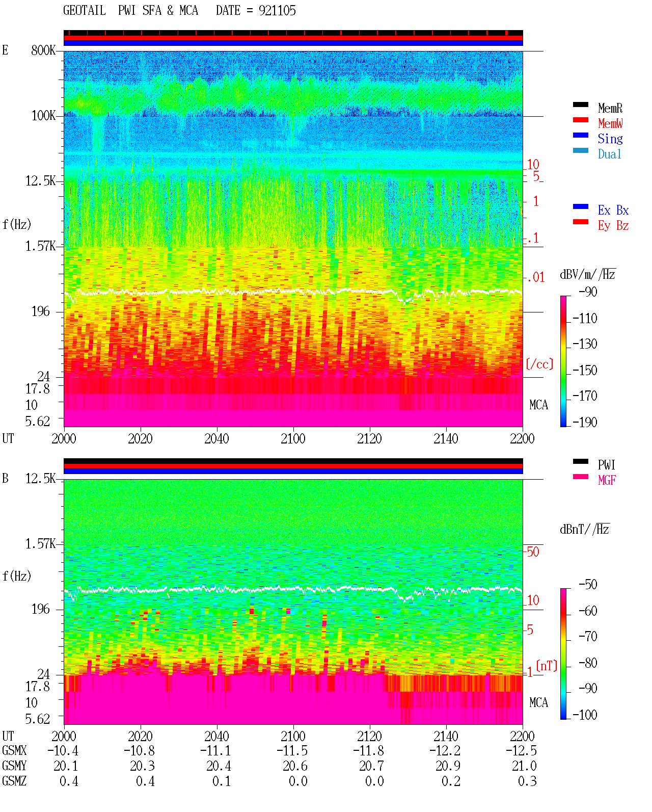Viewport: 652px width, 812px height.
Task: Click the light-blue Dual legend swatch
Action: pyautogui.click(x=581, y=151)
